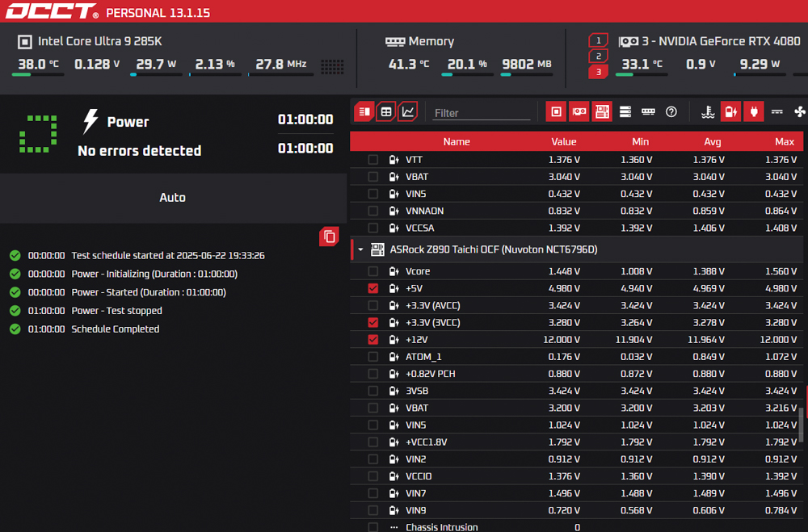The image size is (808, 532).
Task: Toggle the power plug sensor type filter
Action: coord(754,111)
